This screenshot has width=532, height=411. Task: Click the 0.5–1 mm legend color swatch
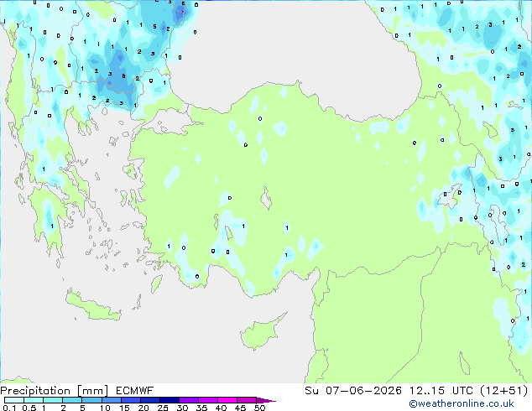point(34,400)
